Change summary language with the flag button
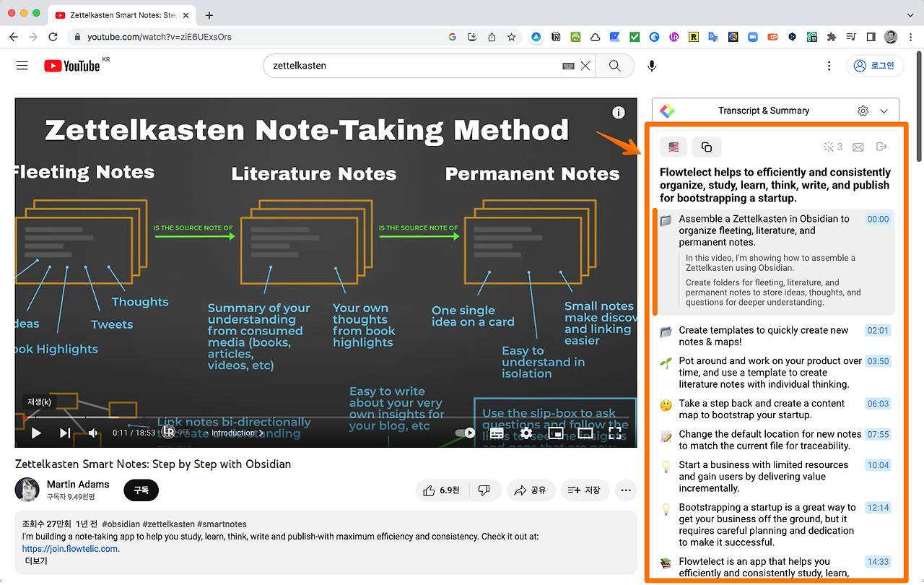Viewport: 924px width, 585px height. [x=674, y=147]
